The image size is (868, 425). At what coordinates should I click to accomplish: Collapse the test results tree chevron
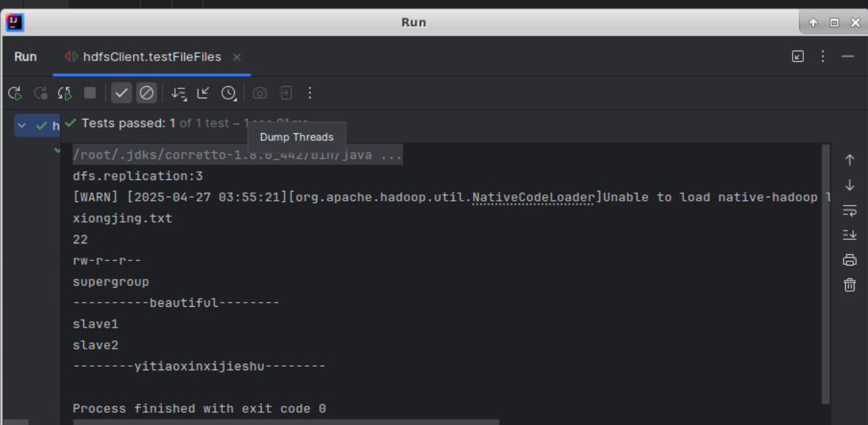coord(21,125)
